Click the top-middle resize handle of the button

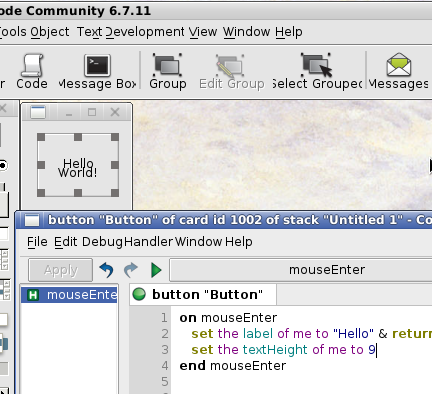(78, 137)
